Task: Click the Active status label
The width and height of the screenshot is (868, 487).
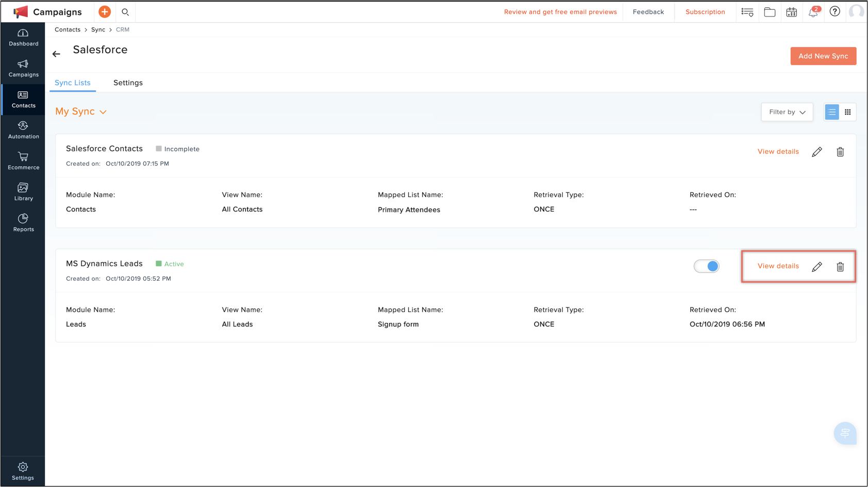Action: [x=174, y=264]
